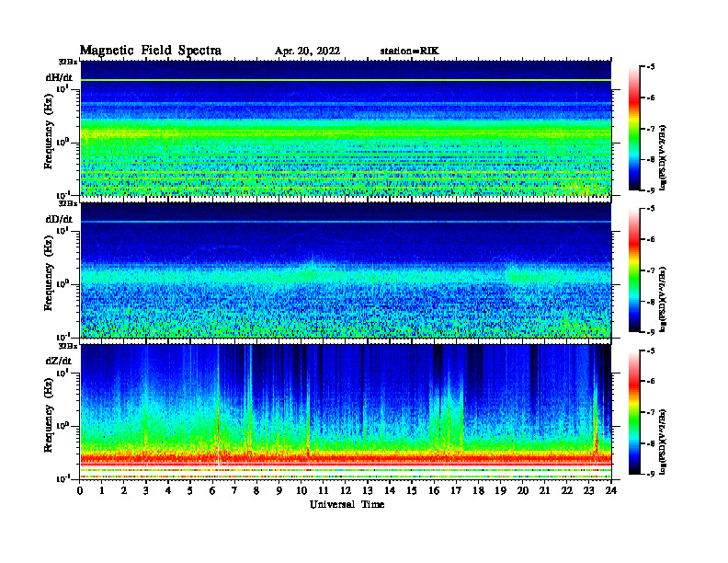The width and height of the screenshot is (728, 563).
Task: Click hour '8' tick on Universal Time axis
Action: point(256,490)
